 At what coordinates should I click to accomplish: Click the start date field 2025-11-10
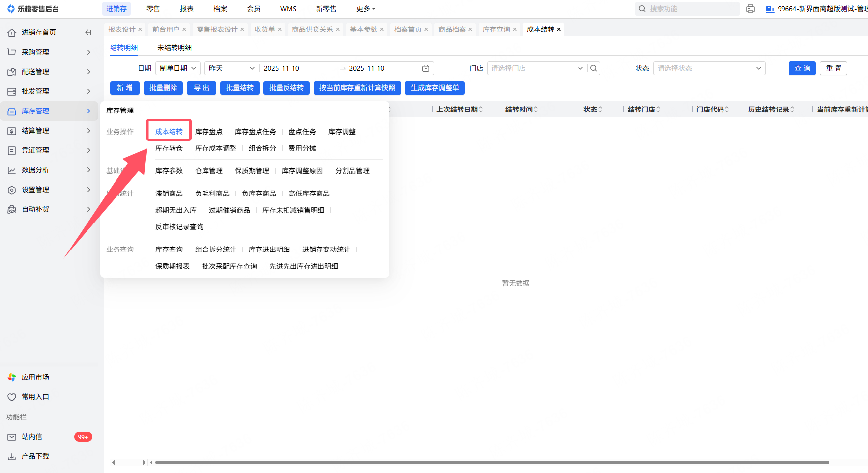pos(282,68)
